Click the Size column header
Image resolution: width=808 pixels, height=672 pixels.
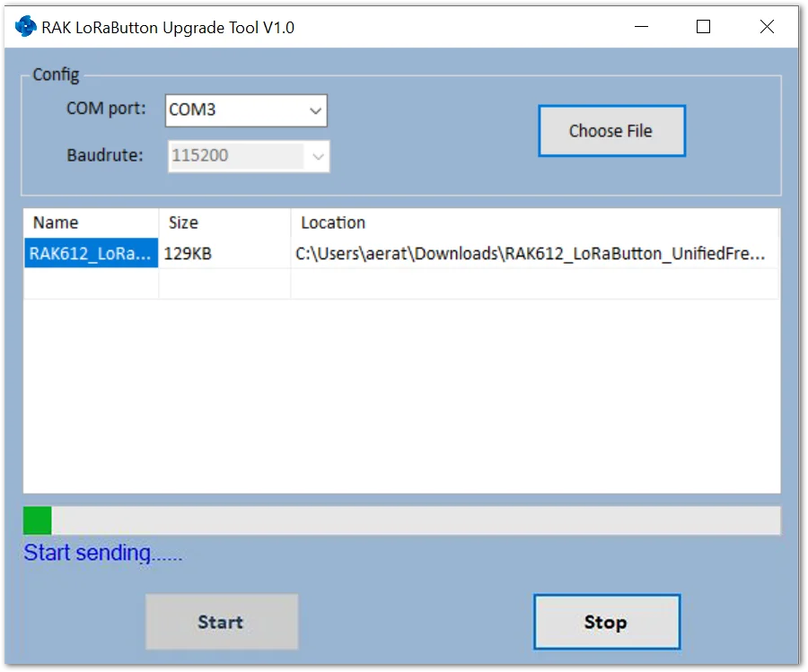click(224, 223)
